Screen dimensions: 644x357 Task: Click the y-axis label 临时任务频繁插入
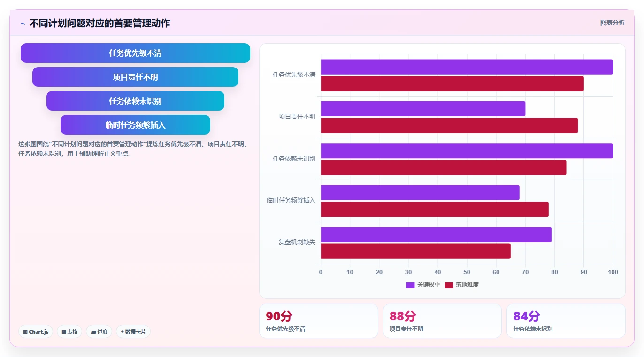click(291, 200)
